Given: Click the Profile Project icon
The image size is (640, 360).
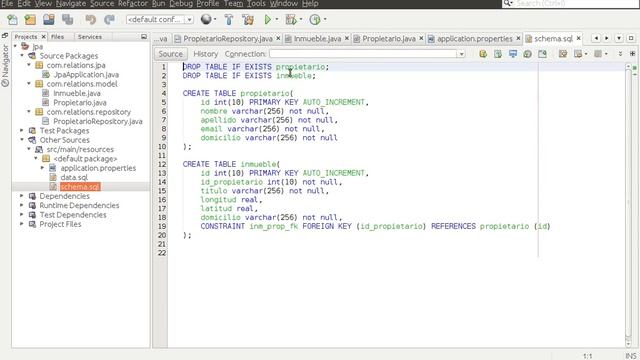Looking at the screenshot, I should 315,19.
